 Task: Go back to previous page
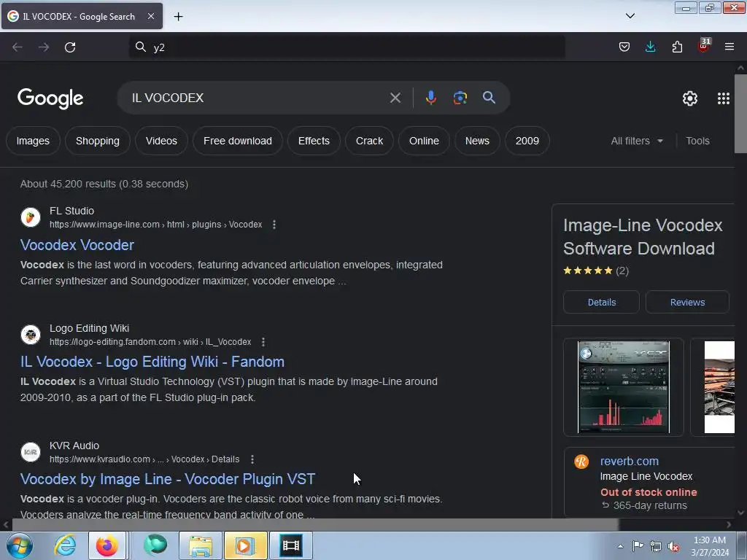[18, 47]
